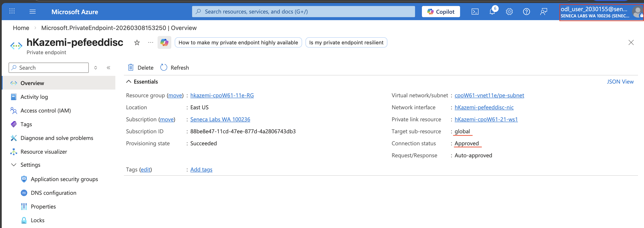Collapse the left navigation pane
The width and height of the screenshot is (644, 228).
click(x=108, y=68)
